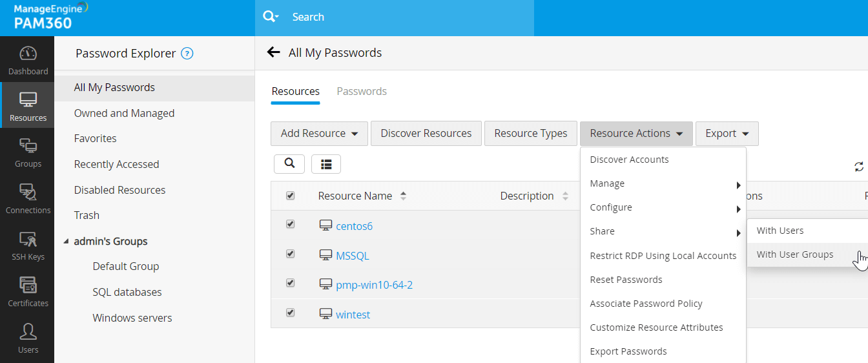Click the magnifier search button above table

[289, 164]
